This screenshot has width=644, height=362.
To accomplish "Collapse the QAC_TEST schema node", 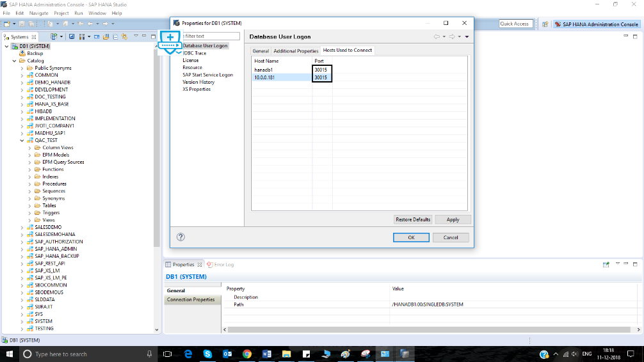I will (22, 140).
